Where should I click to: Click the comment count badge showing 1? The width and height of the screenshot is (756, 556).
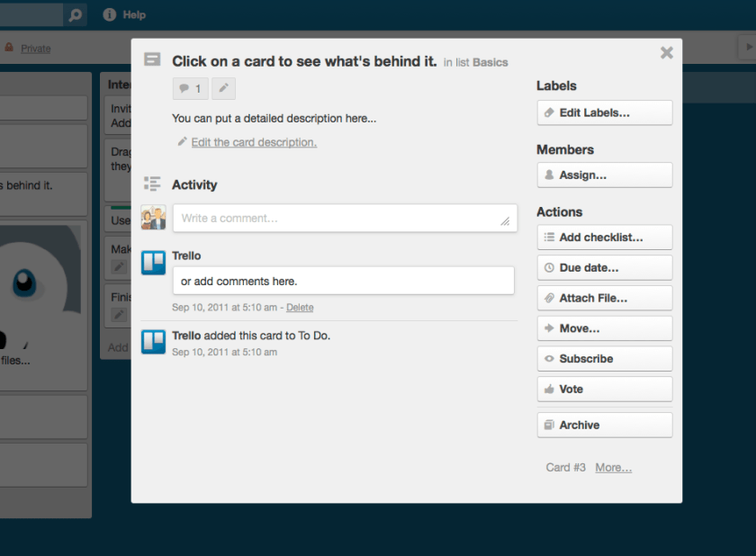click(x=190, y=88)
